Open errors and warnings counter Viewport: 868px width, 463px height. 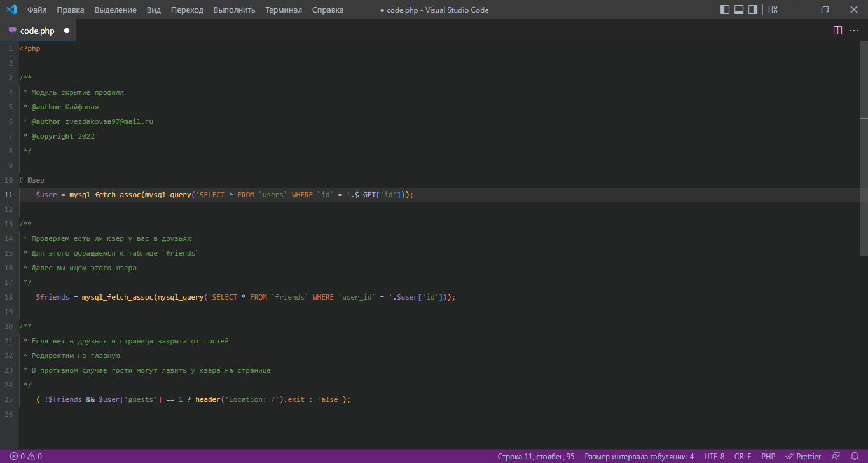26,456
